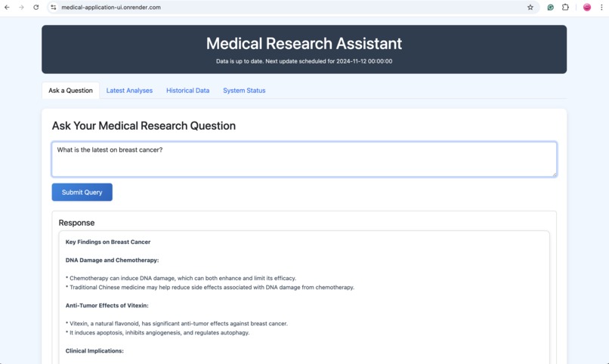The width and height of the screenshot is (609, 364).
Task: Click the Submit Query button
Action: click(x=82, y=192)
